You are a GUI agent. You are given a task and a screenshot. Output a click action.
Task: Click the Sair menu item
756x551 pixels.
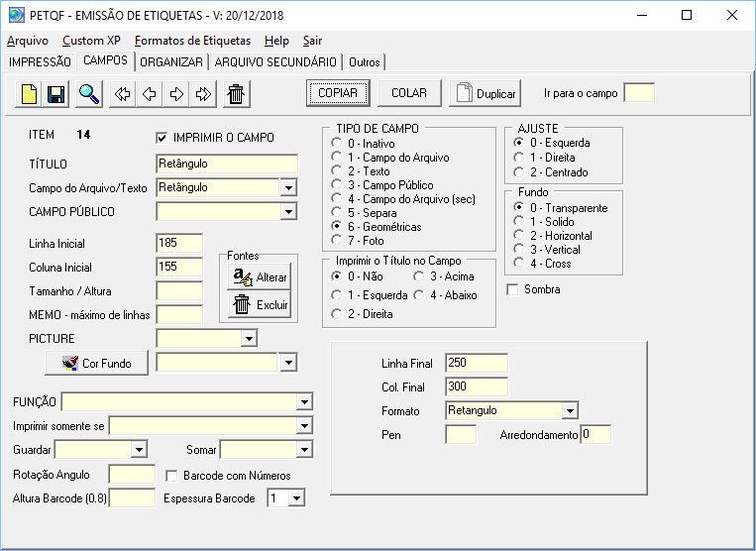click(312, 41)
